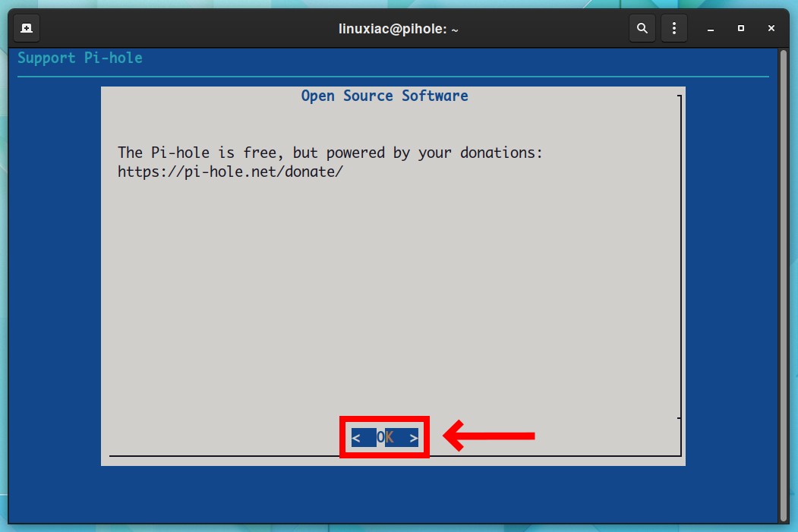This screenshot has height=532, width=798.
Task: Click the https://pi-hole.net/donate/ URL text
Action: pyautogui.click(x=231, y=172)
